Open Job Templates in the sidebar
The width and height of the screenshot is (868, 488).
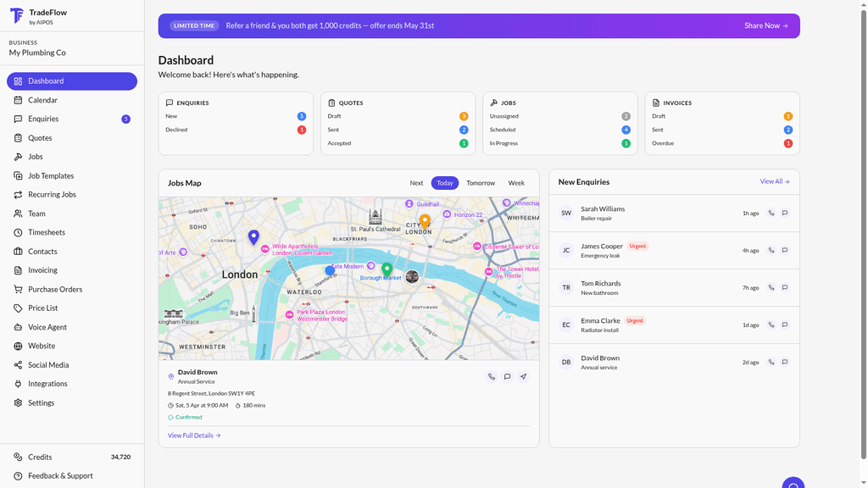click(x=72, y=175)
